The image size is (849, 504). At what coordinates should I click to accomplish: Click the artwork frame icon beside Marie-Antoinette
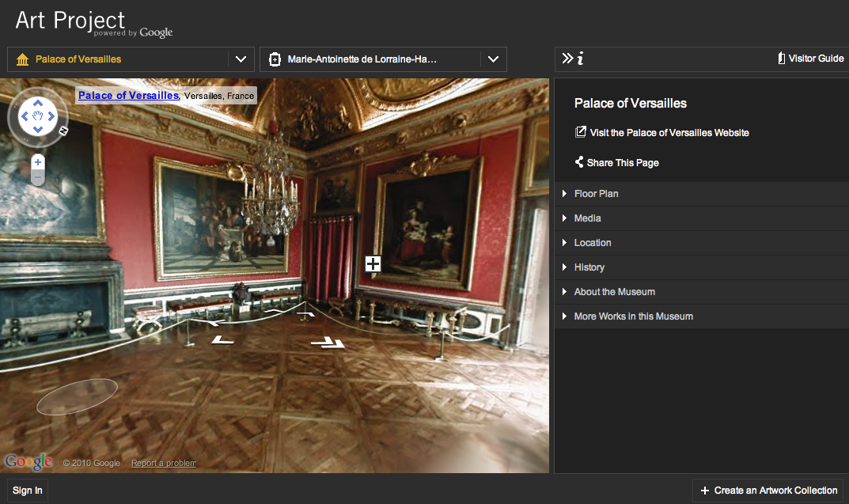click(x=275, y=59)
